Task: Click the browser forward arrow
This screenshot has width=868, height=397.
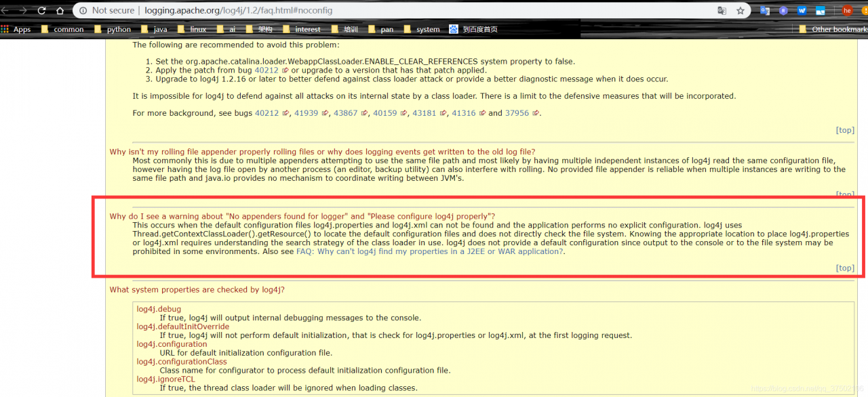Action: (23, 11)
